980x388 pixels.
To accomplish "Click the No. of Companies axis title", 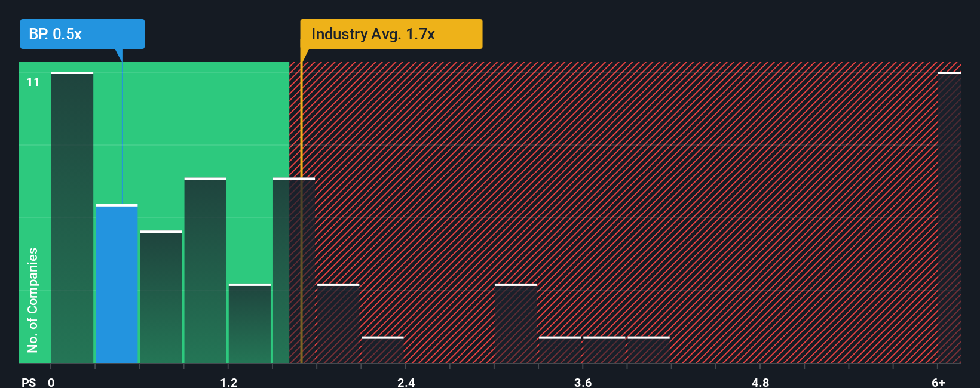I will (33, 300).
